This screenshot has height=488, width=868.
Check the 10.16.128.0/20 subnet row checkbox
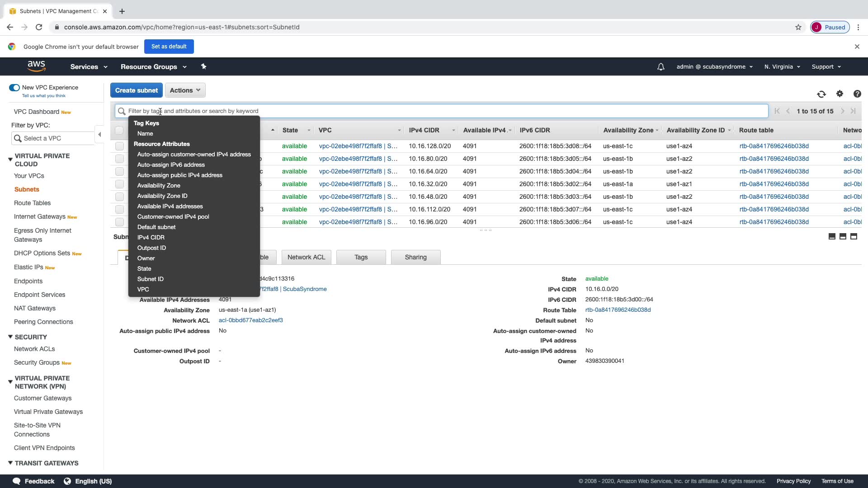[x=119, y=146]
